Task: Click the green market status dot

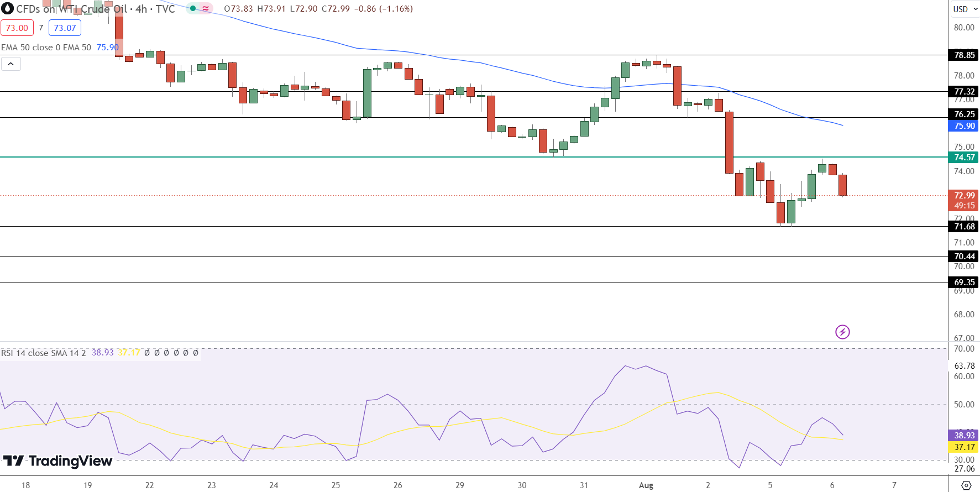Action: tap(192, 9)
